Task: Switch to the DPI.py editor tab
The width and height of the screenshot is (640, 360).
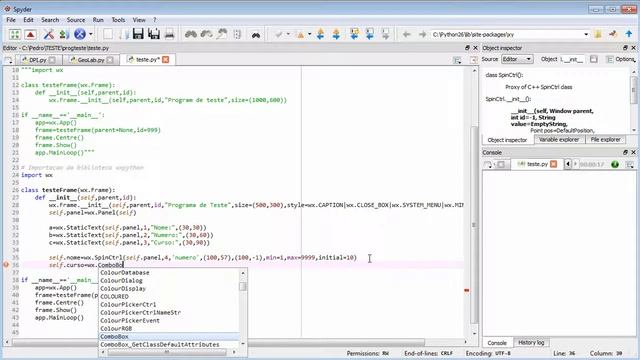Action: click(x=38, y=60)
